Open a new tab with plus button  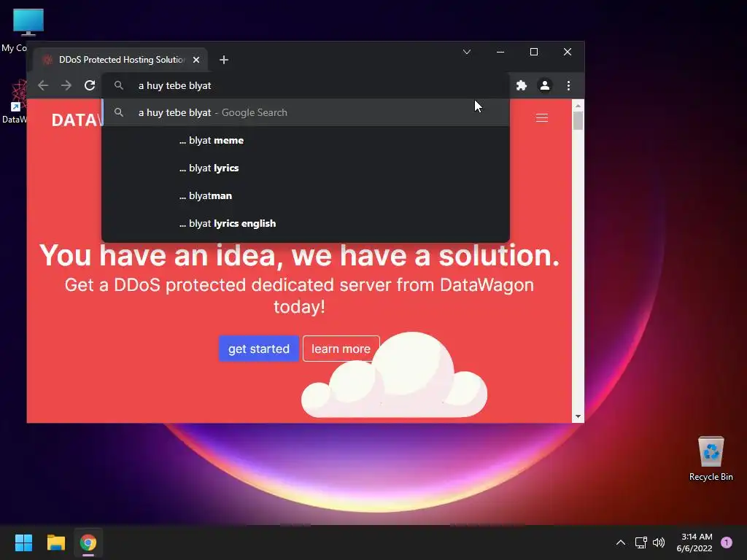pyautogui.click(x=224, y=60)
